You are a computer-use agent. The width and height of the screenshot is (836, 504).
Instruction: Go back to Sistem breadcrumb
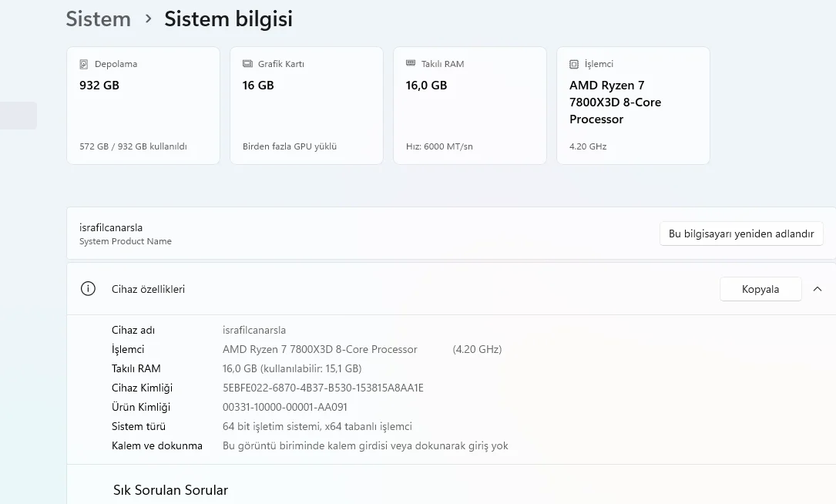coord(98,19)
